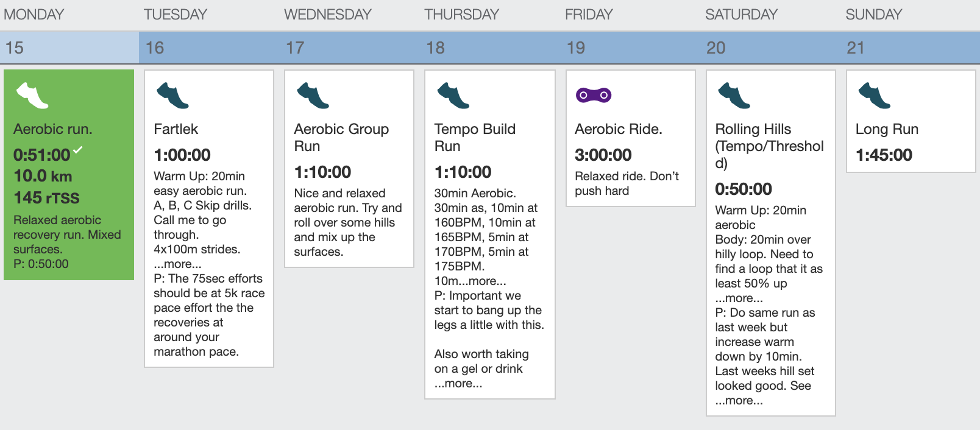This screenshot has width=980, height=430.
Task: Expand the ...more... link in Fartlek description
Action: click(x=177, y=264)
